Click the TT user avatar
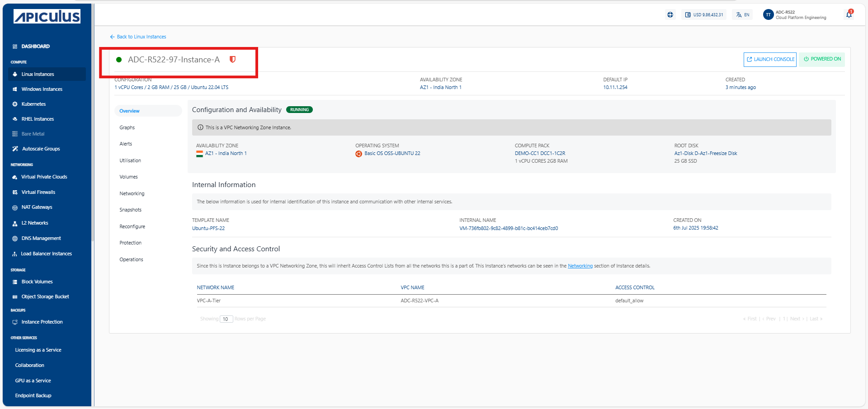868x409 pixels. click(768, 15)
